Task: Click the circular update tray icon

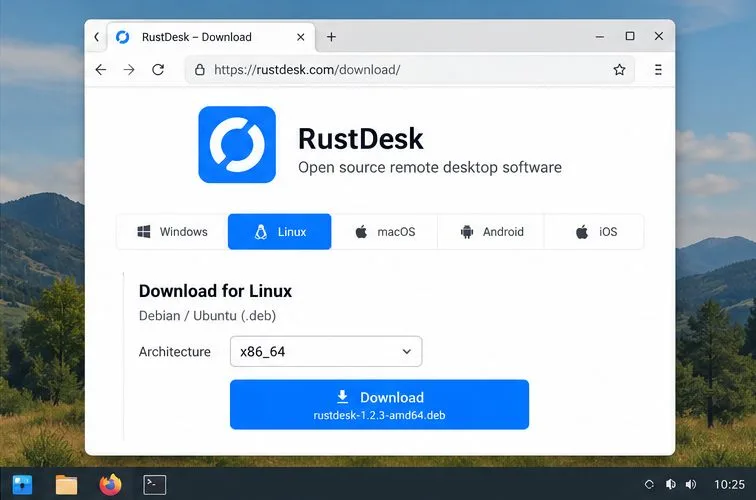Action: [x=649, y=484]
